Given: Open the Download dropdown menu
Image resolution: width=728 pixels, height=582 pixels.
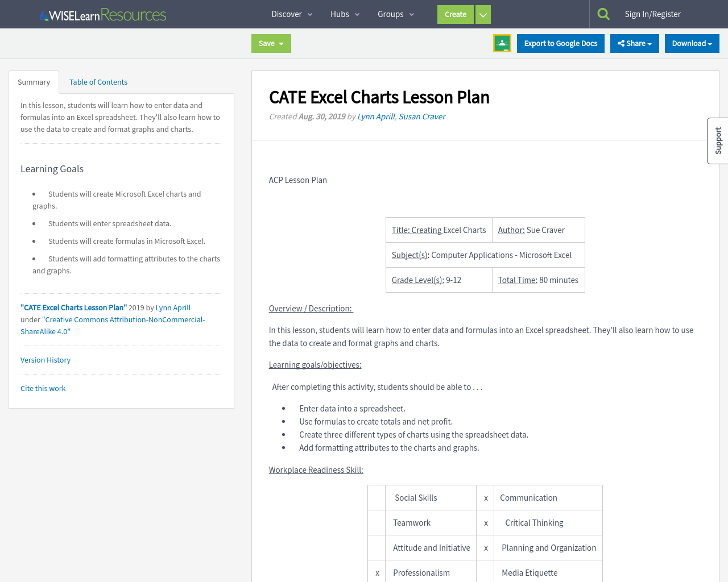Looking at the screenshot, I should 692,43.
